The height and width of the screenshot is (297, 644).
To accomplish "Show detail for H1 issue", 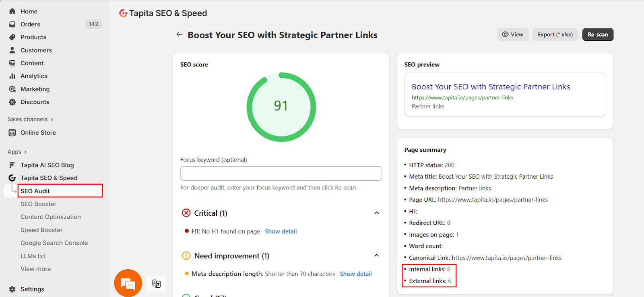I will pos(281,231).
